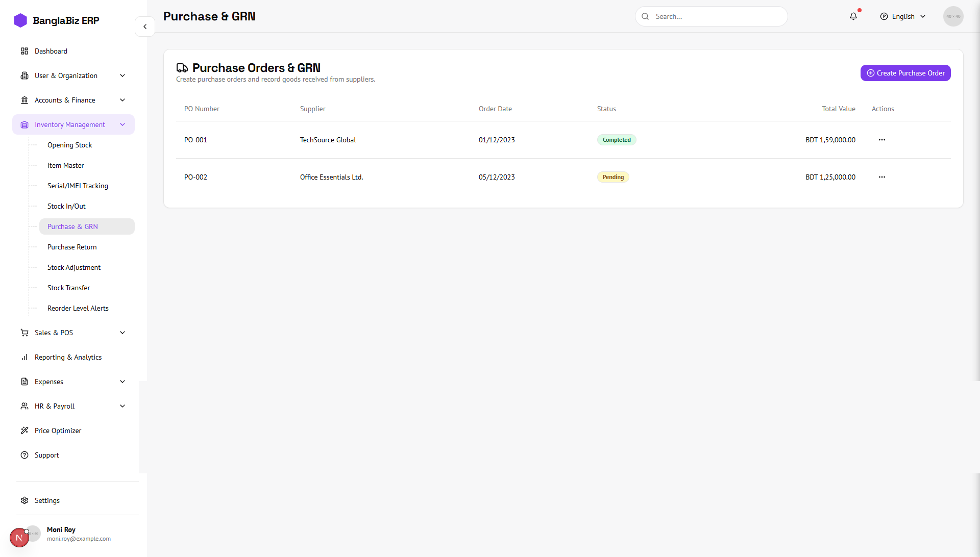Screen dimensions: 980x557
Task: Open Purchase Return page
Action: (x=72, y=247)
